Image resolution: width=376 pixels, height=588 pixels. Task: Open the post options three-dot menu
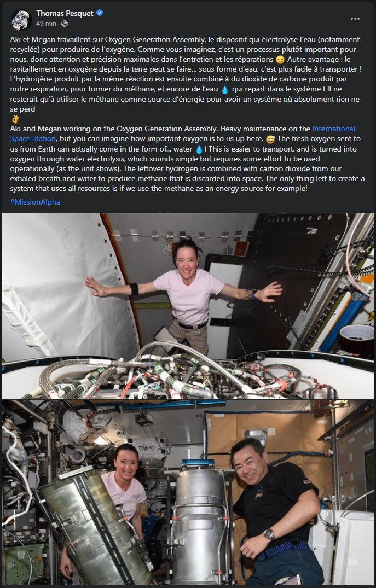click(x=355, y=19)
